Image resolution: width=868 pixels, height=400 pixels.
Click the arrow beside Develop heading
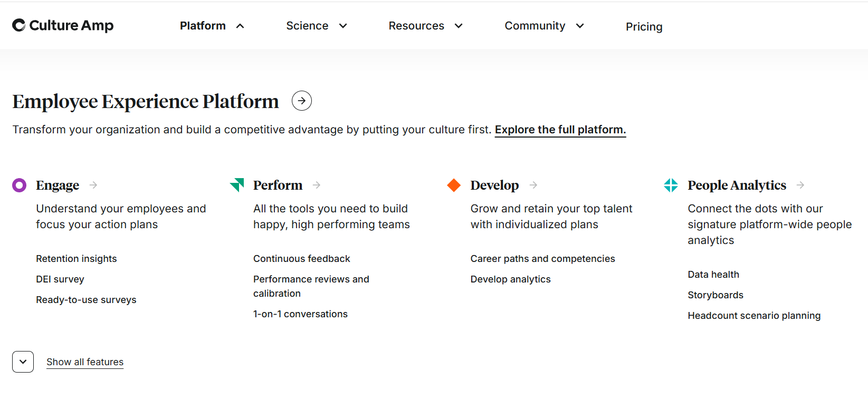pos(533,185)
